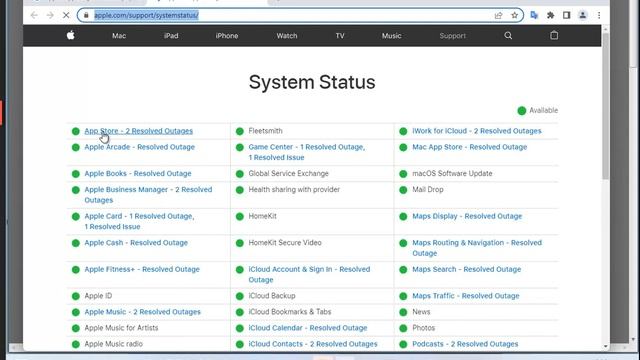Click the page vertical scrollbar thumb

pos(605,106)
